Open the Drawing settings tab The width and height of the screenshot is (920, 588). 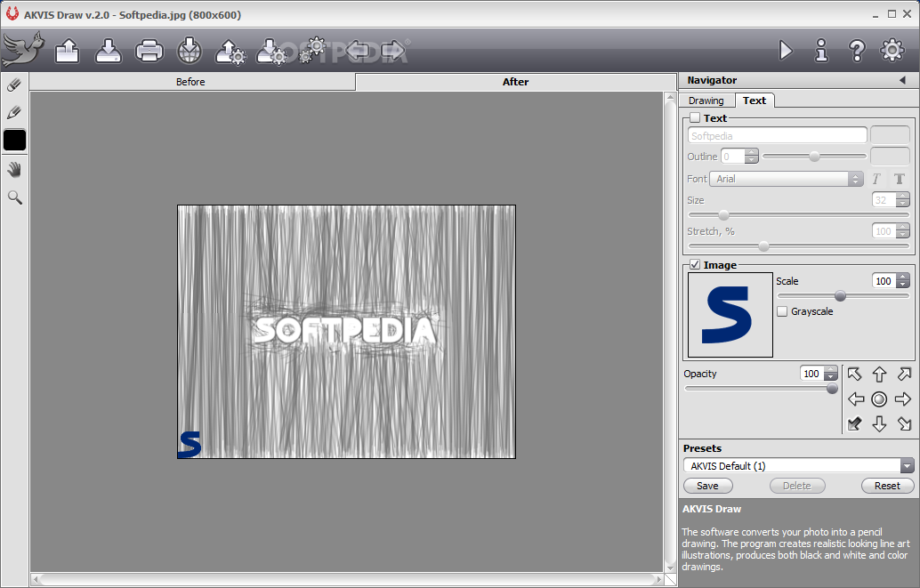pos(706,101)
